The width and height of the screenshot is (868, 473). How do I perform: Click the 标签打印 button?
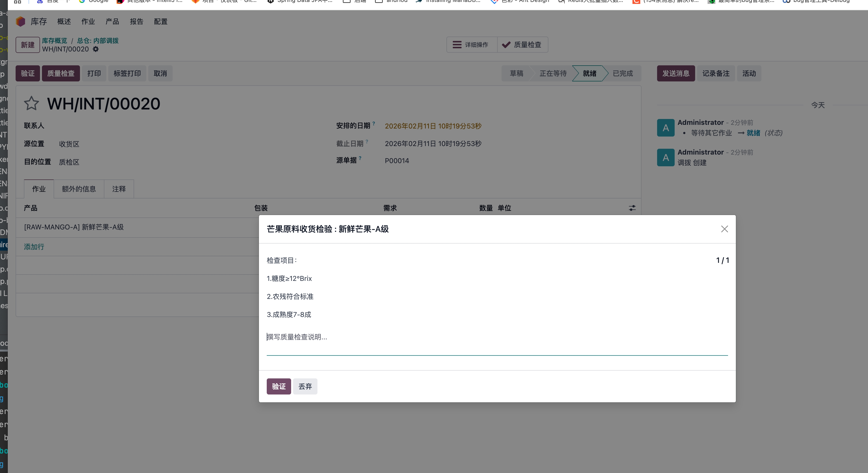[127, 73]
